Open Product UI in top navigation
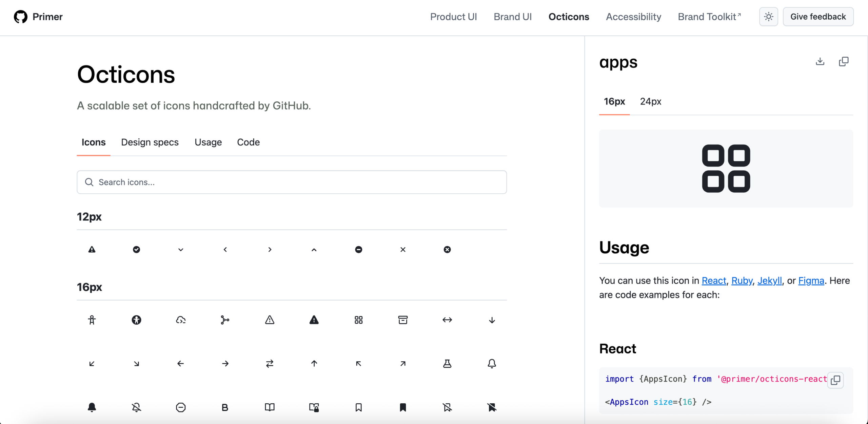 click(x=453, y=17)
